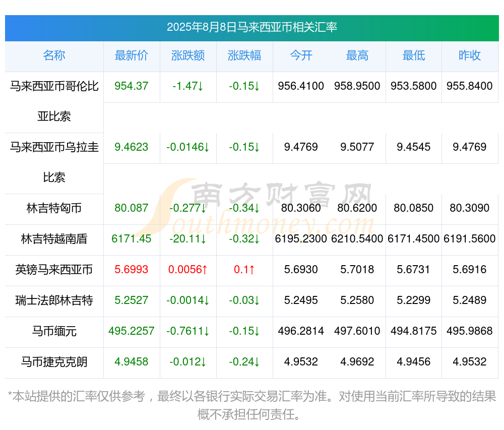Click the red latest price 5.6993
This screenshot has height=430, width=504.
pyautogui.click(x=132, y=269)
